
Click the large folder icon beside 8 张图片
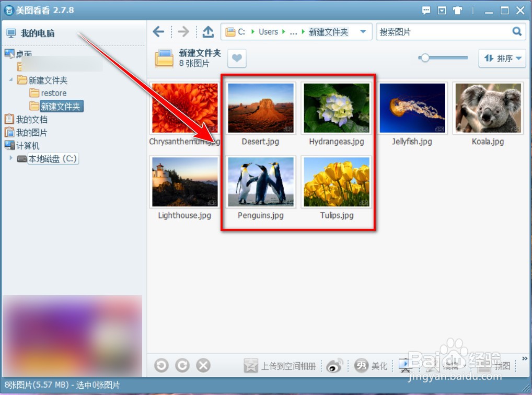click(x=164, y=59)
